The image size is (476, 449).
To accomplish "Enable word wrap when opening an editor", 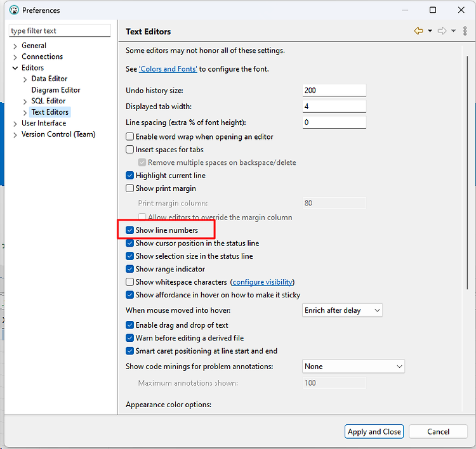I will click(x=129, y=136).
